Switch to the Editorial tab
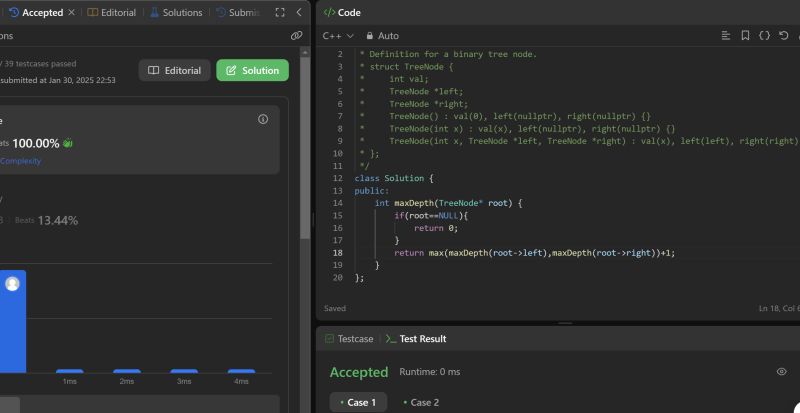The width and height of the screenshot is (800, 413). [111, 12]
